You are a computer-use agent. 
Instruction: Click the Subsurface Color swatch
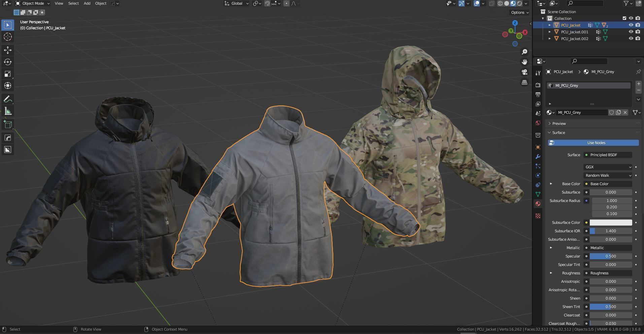coord(611,223)
